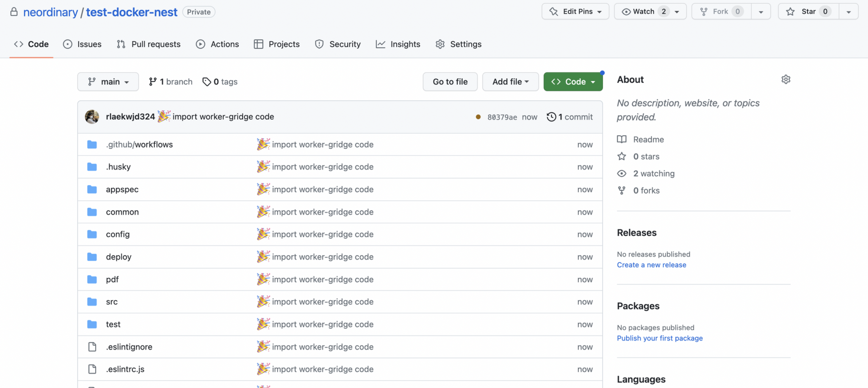Open the config folder
Screen dimensions: 868x388
tap(117, 234)
